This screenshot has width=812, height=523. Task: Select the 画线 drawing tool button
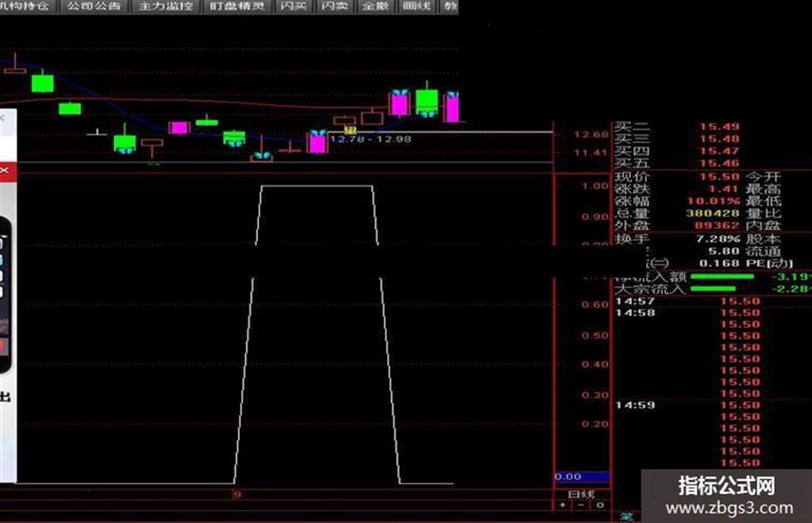tap(417, 6)
